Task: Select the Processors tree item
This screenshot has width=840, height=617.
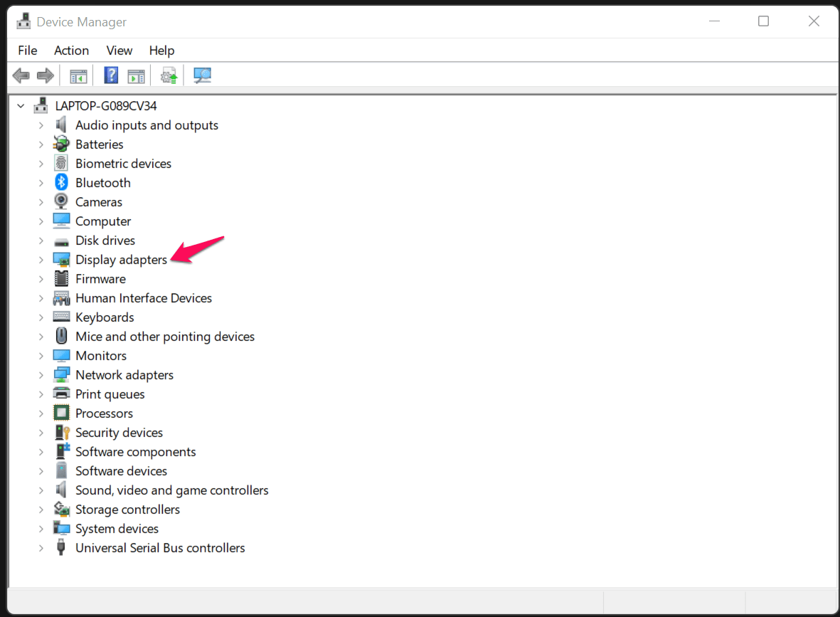Action: [104, 413]
